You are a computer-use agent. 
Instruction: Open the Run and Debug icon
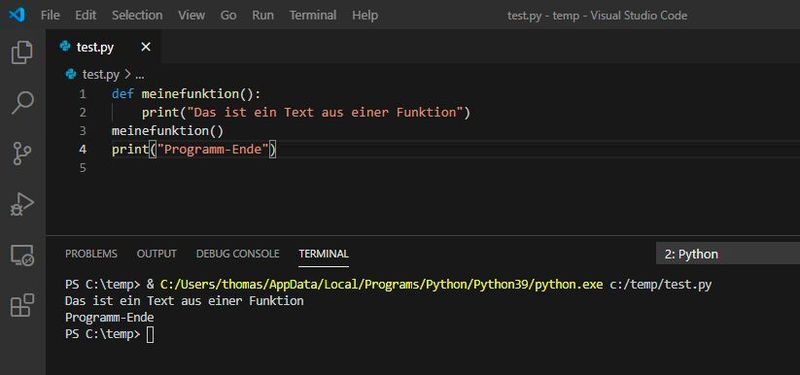[x=22, y=204]
